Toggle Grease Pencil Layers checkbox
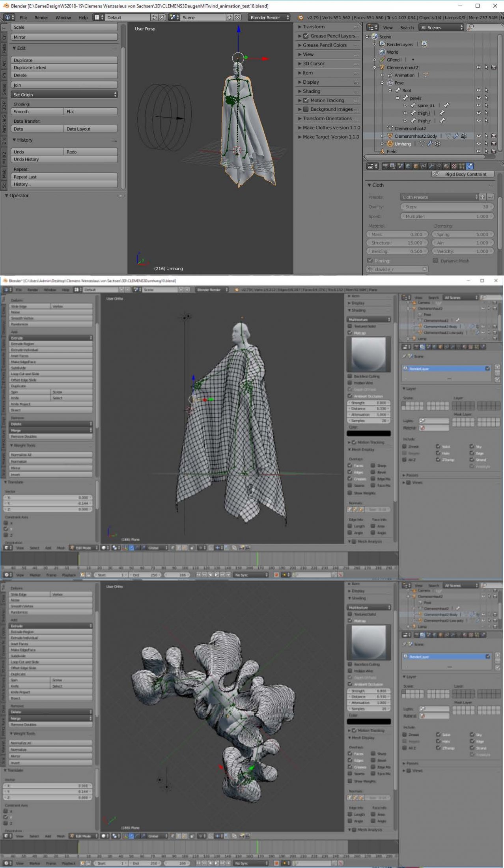504x868 pixels. tap(306, 36)
